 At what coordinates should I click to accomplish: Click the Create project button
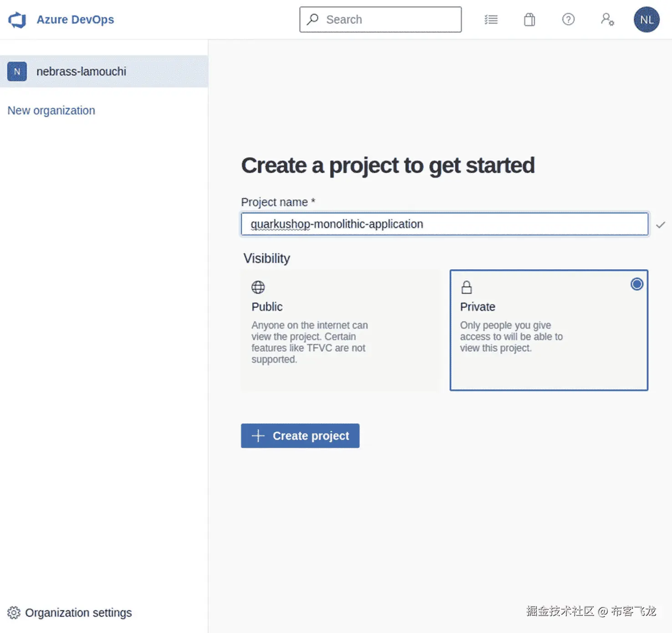(x=300, y=436)
